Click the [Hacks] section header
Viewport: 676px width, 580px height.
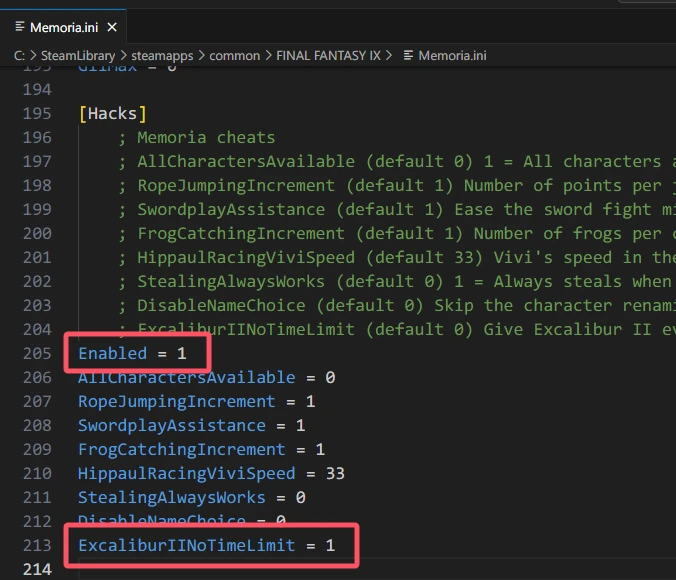pos(113,114)
